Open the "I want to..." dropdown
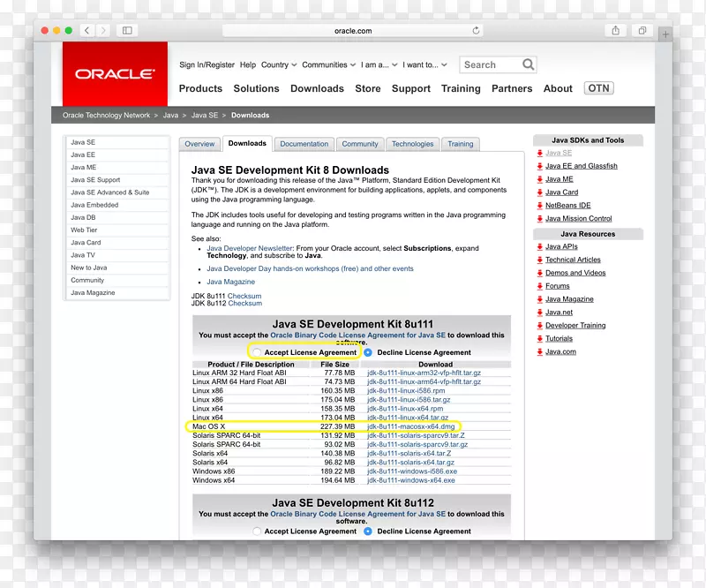The height and width of the screenshot is (588, 706). click(424, 64)
